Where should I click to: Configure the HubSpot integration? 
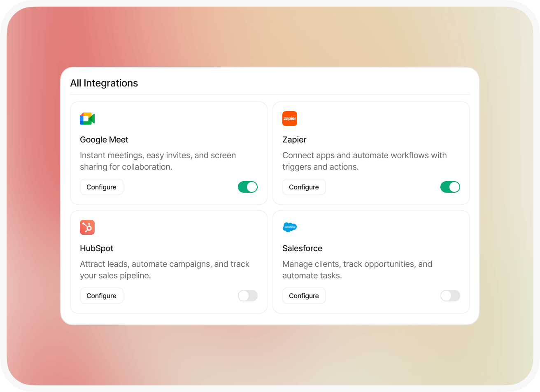click(x=101, y=296)
